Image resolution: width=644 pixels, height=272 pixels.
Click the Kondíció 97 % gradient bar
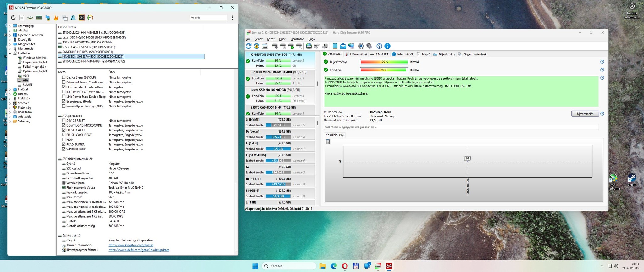pyautogui.click(x=384, y=70)
